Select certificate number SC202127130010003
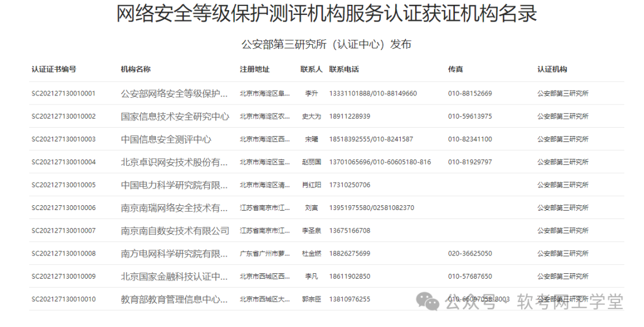Screen dimensions: 644x327 63,139
